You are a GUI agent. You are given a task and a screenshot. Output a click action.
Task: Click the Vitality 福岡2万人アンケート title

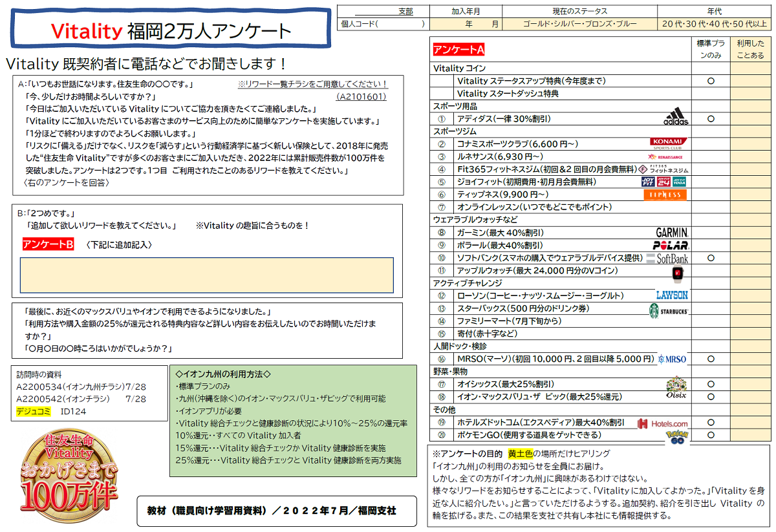171,31
